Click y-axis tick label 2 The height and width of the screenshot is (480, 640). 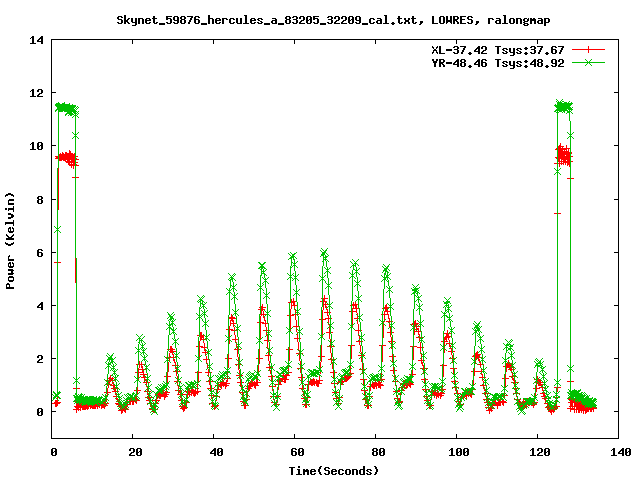click(x=40, y=359)
